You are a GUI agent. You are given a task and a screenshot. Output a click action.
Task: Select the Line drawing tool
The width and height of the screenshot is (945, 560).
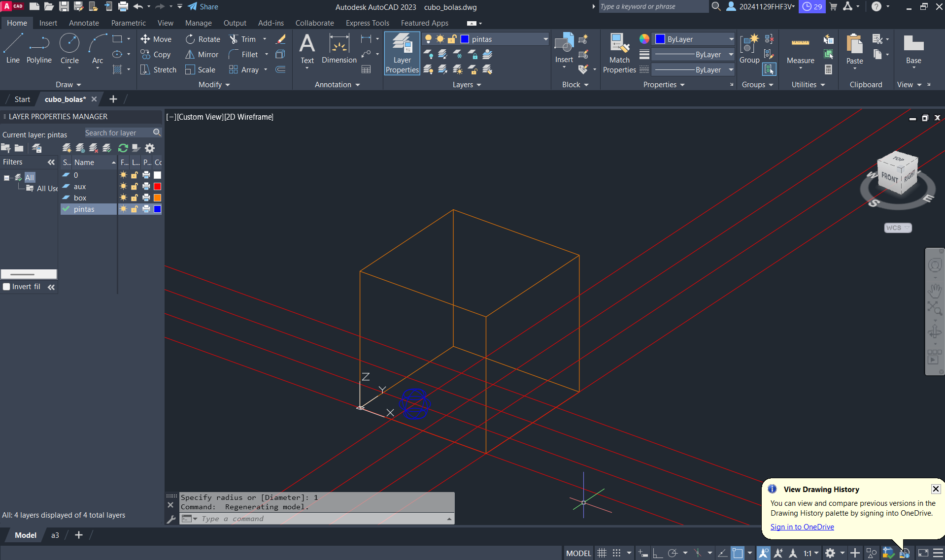(x=13, y=48)
